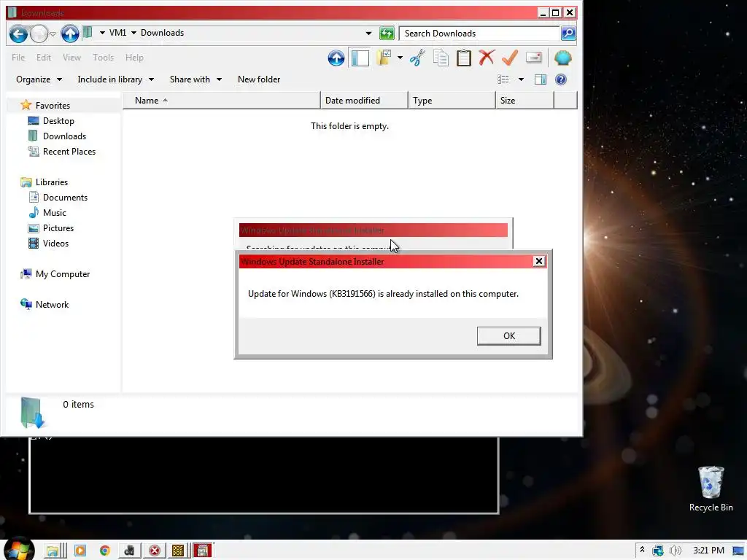Sort by the Date modified column header
This screenshot has width=747, height=560.
[365, 101]
